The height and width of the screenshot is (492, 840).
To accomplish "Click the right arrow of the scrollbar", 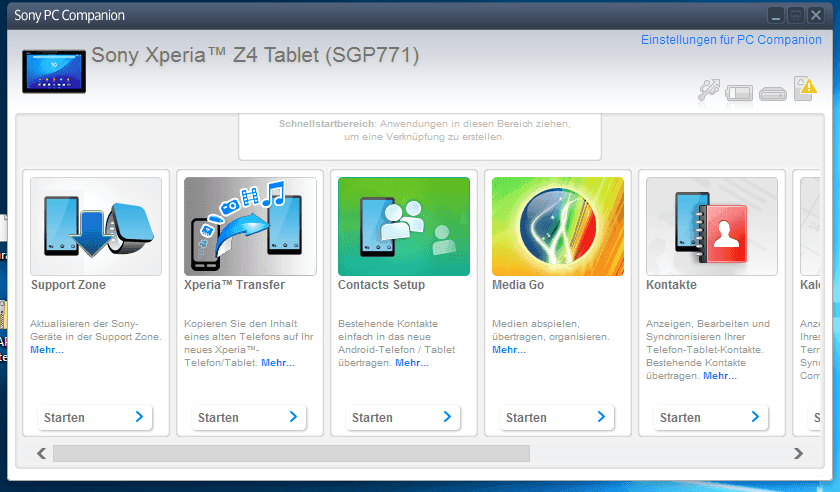I will pyautogui.click(x=798, y=453).
